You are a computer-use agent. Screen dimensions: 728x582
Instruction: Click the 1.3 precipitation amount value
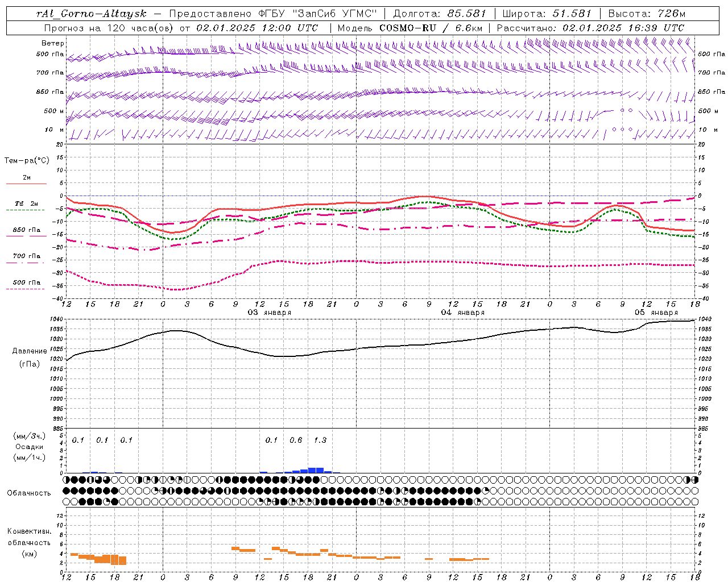tap(320, 440)
